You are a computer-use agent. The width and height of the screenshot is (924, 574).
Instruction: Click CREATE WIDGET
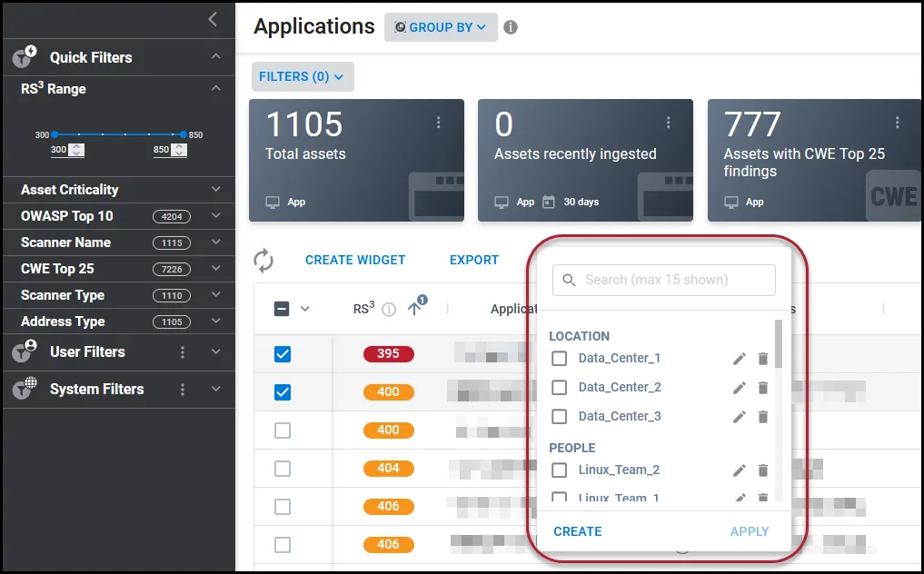point(355,260)
